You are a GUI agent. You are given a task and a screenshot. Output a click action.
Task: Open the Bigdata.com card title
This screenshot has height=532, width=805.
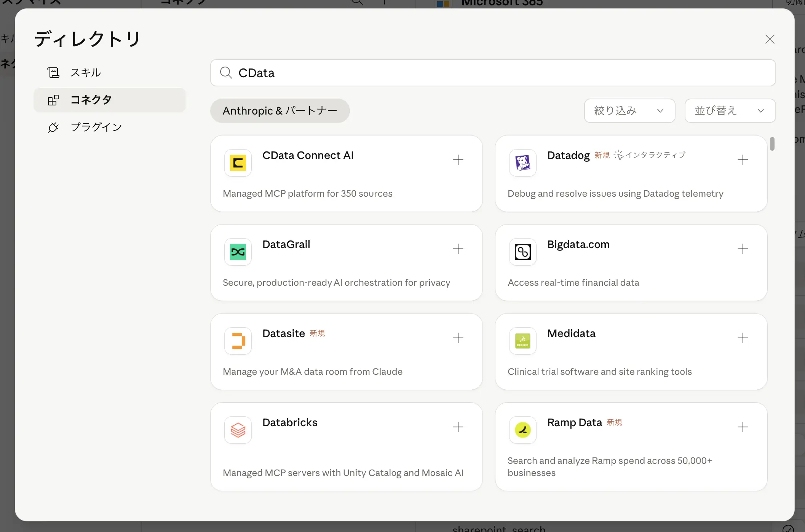click(x=578, y=244)
